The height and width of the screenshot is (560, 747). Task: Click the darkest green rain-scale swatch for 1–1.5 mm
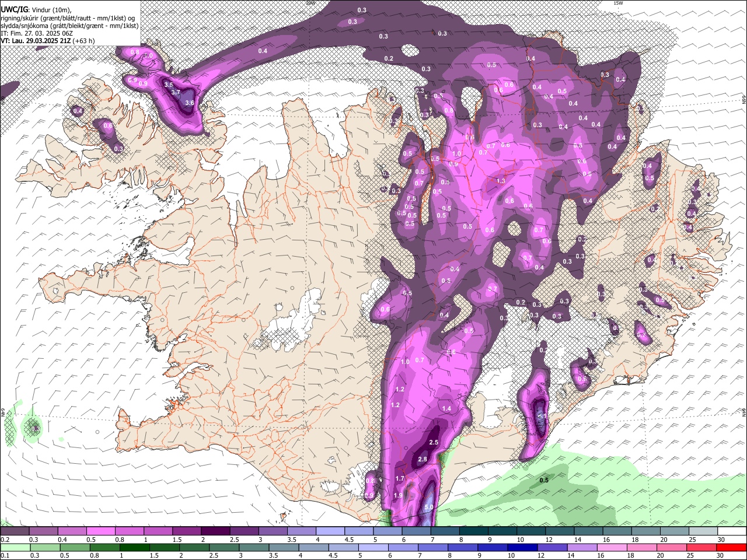[134, 548]
